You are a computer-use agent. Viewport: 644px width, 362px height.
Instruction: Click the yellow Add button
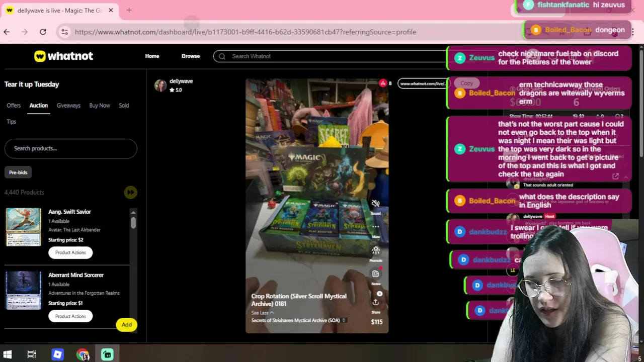[126, 325]
